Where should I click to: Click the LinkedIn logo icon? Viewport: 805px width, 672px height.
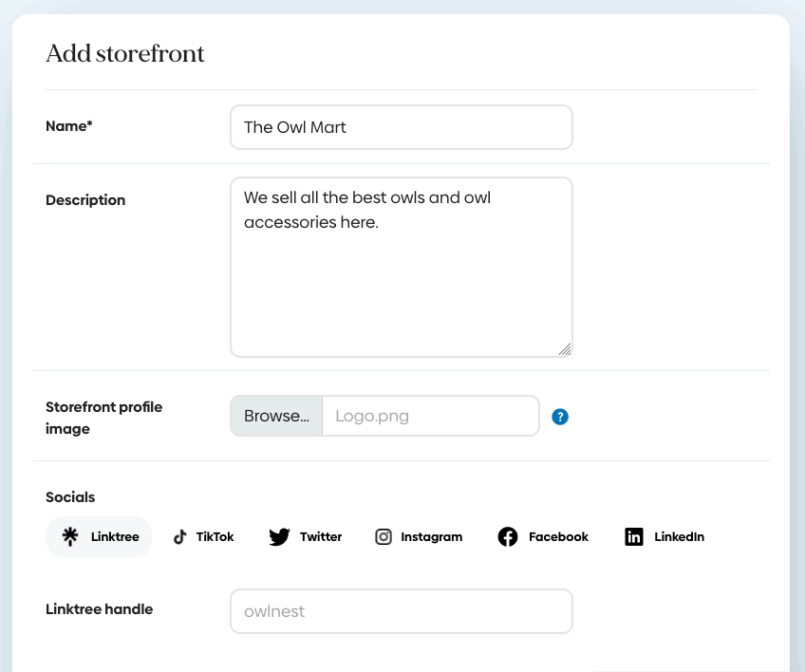coord(634,537)
